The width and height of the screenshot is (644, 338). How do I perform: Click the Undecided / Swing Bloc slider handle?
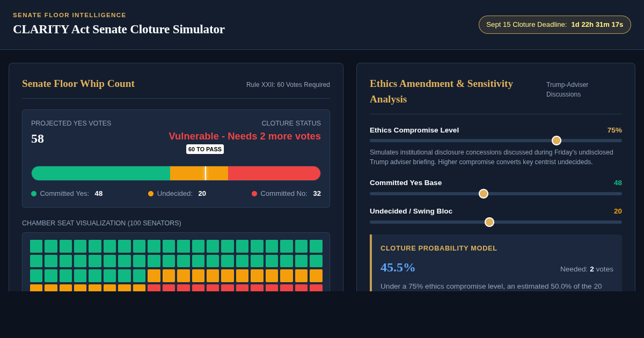pos(489,222)
